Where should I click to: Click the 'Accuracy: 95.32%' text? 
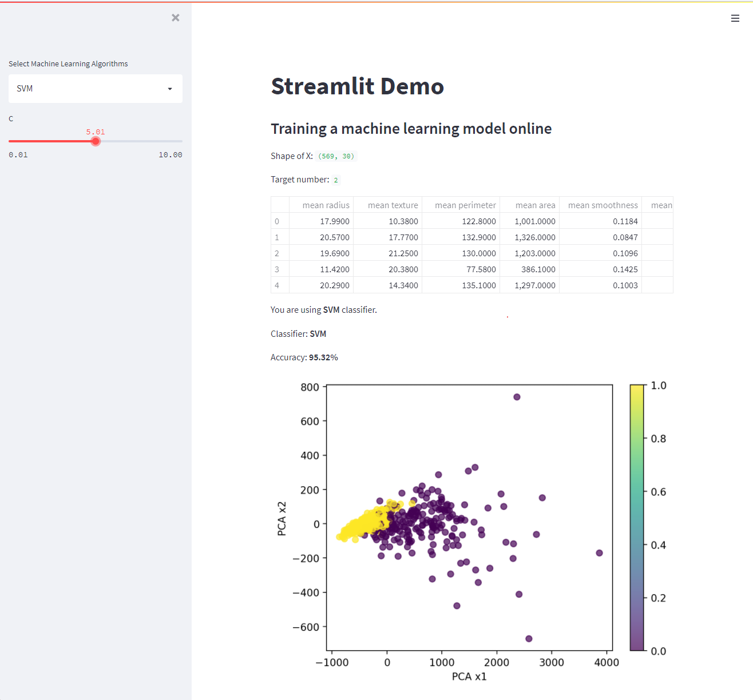point(304,357)
